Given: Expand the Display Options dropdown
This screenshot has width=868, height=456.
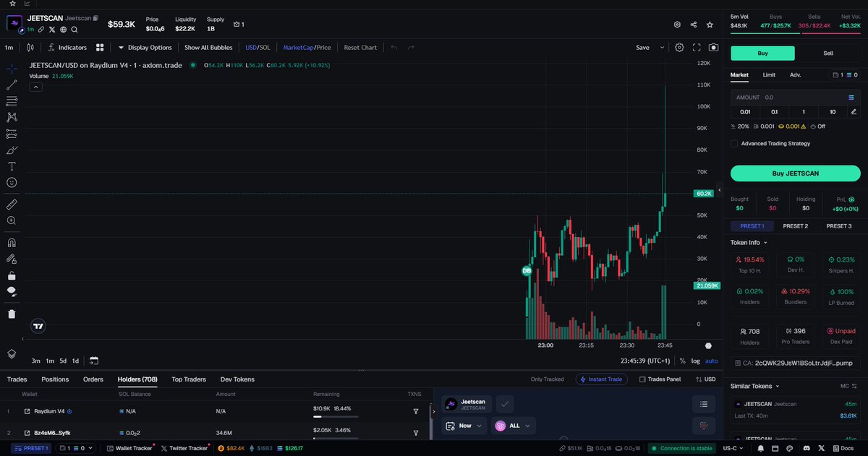Looking at the screenshot, I should click(x=145, y=48).
